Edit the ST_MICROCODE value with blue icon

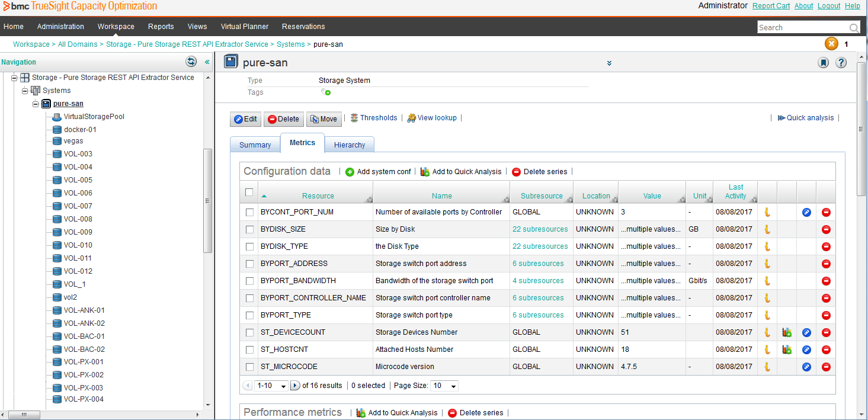pyautogui.click(x=806, y=367)
